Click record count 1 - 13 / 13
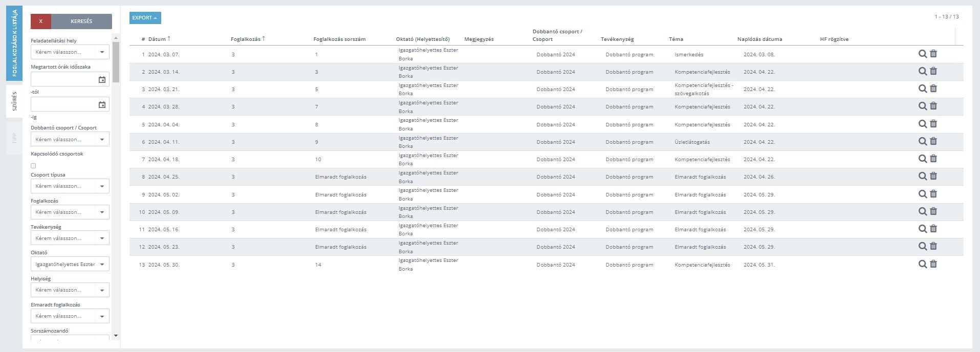This screenshot has height=352, width=980. coord(946,16)
